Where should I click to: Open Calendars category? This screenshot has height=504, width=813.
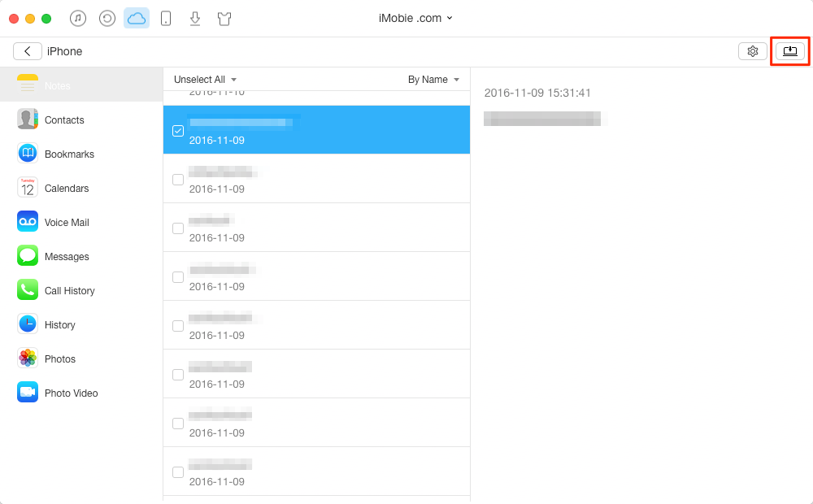point(81,189)
